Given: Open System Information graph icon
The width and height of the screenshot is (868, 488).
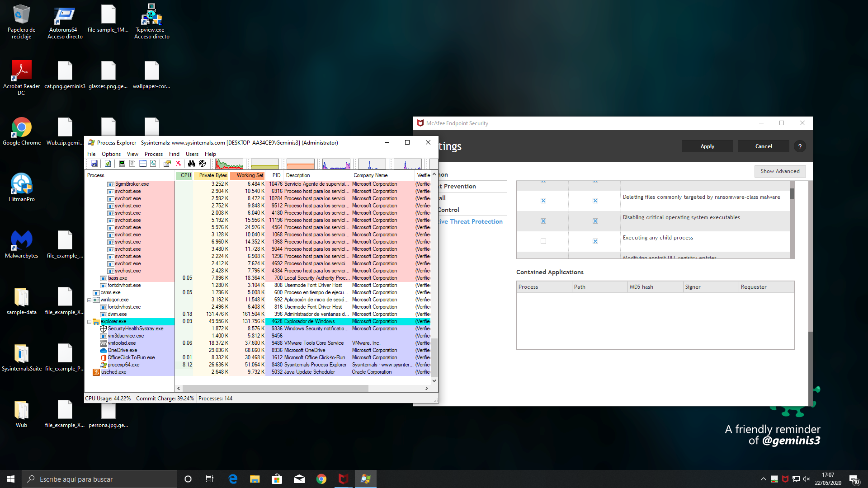Looking at the screenshot, I should pos(122,164).
